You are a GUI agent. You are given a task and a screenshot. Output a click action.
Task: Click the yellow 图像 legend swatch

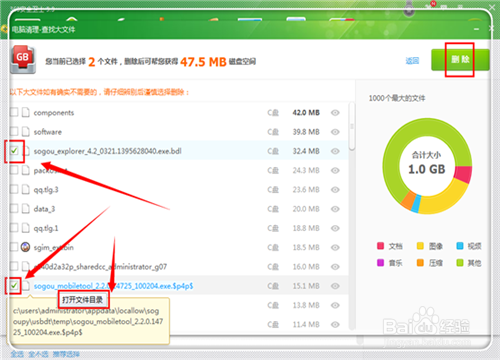(420, 246)
